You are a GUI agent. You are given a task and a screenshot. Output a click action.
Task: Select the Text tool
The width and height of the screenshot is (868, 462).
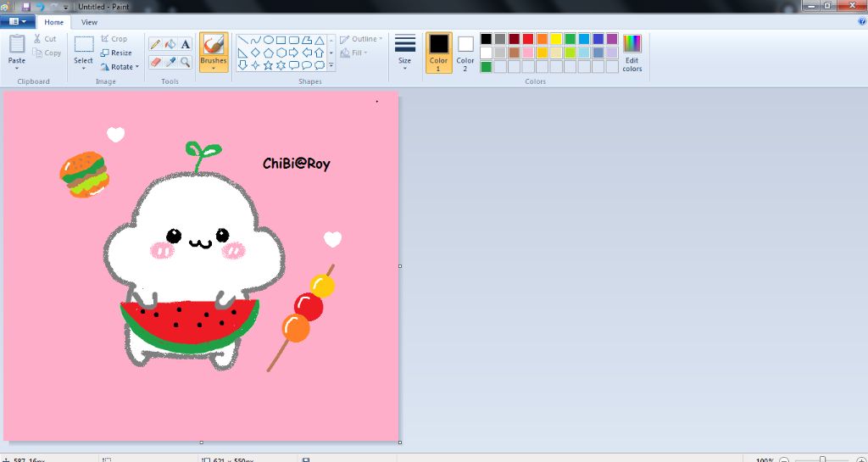click(186, 44)
